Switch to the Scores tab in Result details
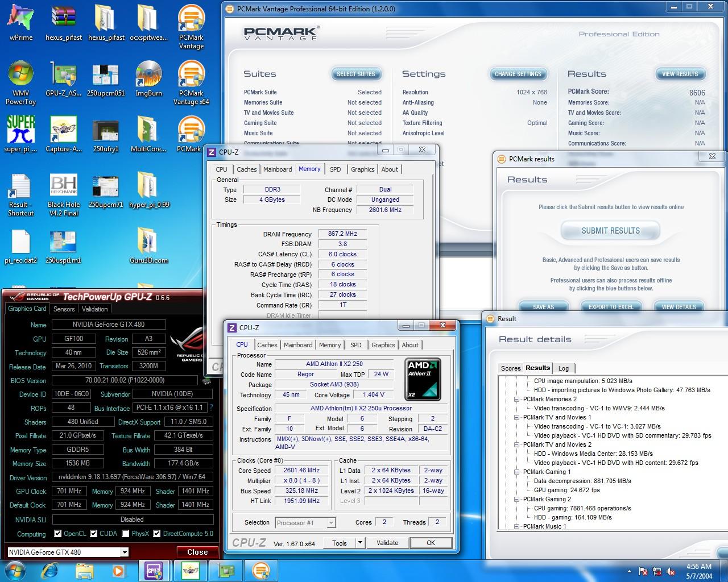This screenshot has width=728, height=582. click(x=511, y=368)
